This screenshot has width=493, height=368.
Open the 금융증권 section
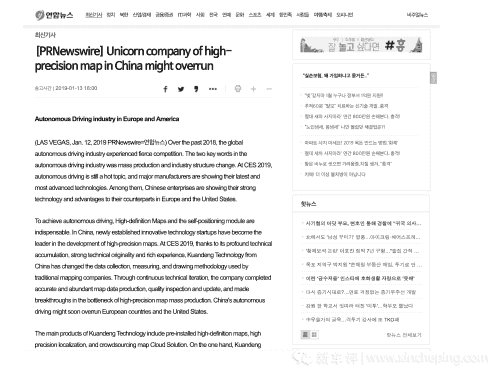164,15
